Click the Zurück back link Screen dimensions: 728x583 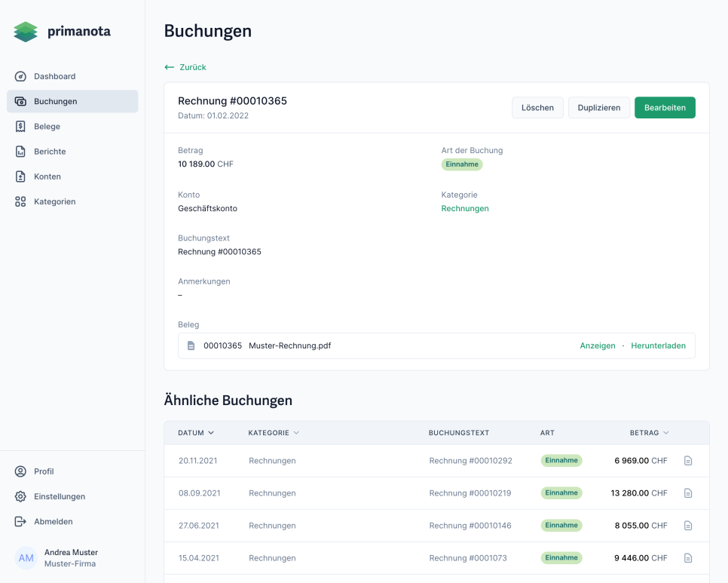[185, 67]
